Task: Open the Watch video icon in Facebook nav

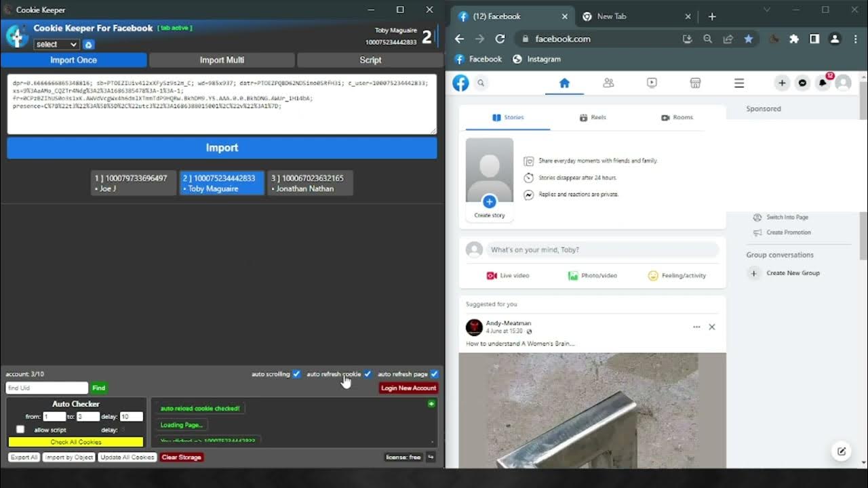Action: click(x=652, y=83)
